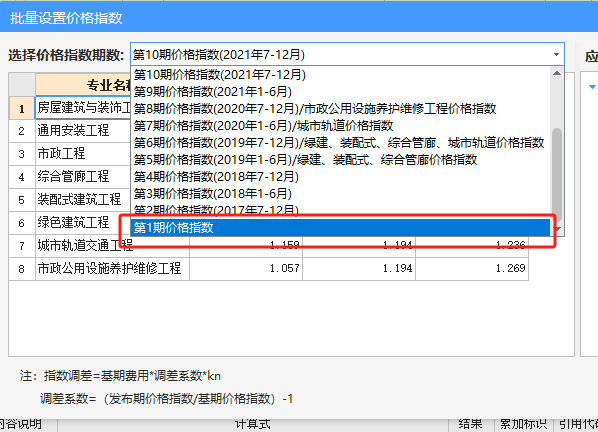Choose the highlighted 第1期价格指数 option

(340, 228)
